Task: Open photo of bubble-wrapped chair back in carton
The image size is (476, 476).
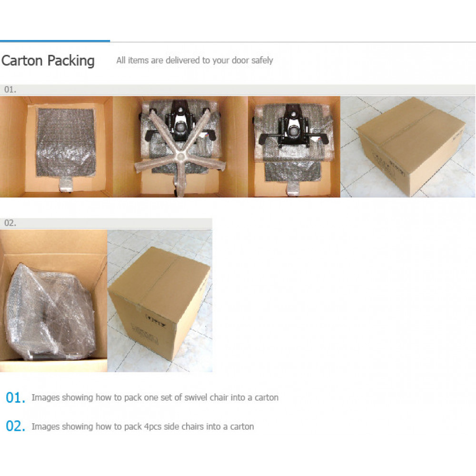Action: click(x=57, y=147)
